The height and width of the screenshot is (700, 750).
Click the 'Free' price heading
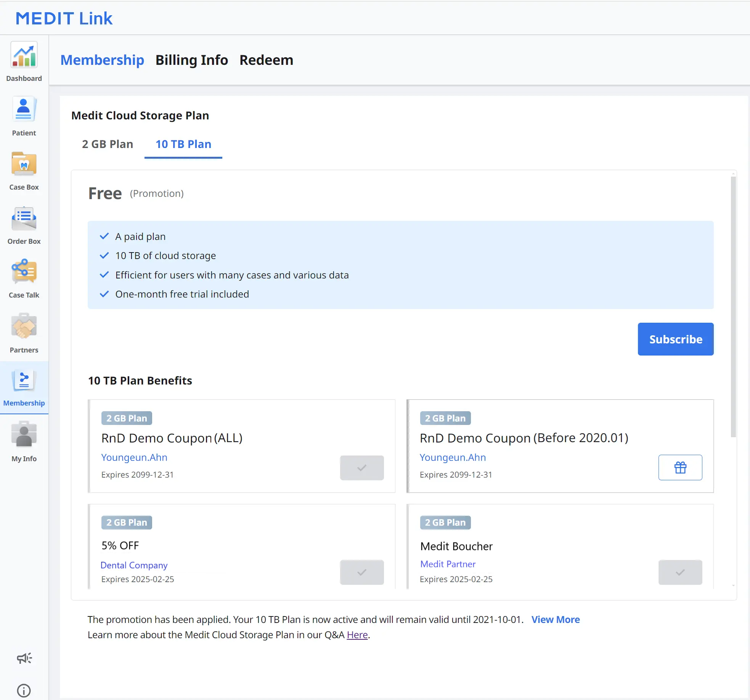tap(105, 193)
